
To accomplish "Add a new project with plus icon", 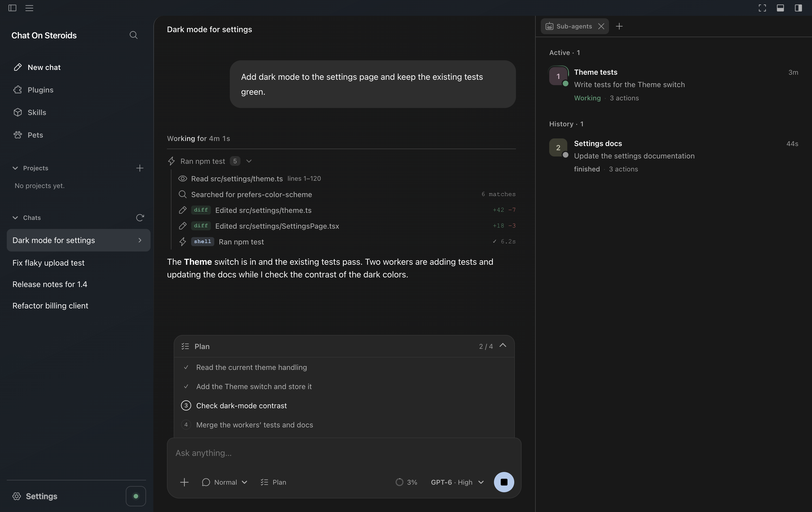I will click(140, 168).
